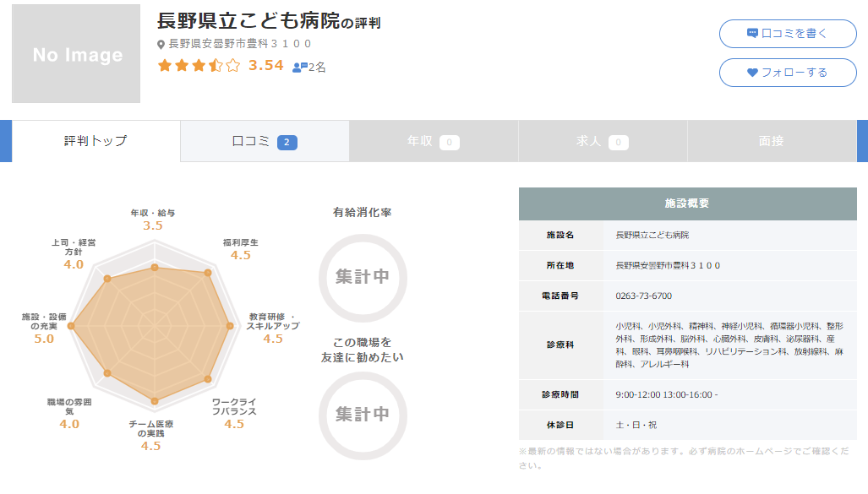
Task: Click the No Image thumbnail
Action: click(76, 54)
